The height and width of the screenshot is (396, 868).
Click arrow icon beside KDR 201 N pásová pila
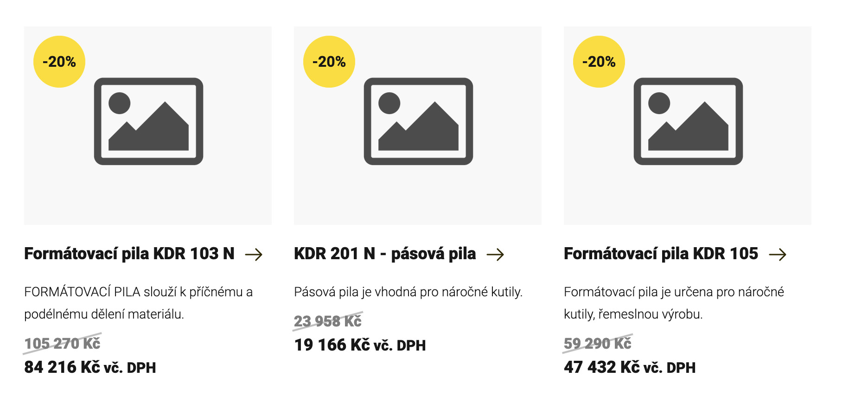coord(495,254)
